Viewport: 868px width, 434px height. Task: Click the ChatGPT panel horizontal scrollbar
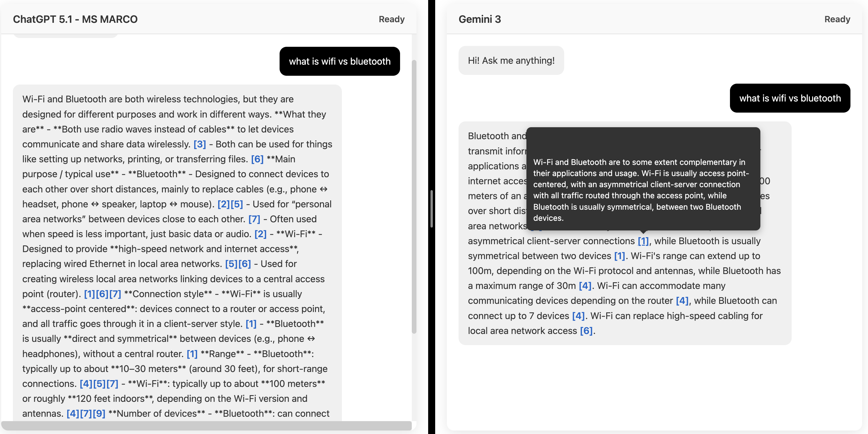coord(206,425)
